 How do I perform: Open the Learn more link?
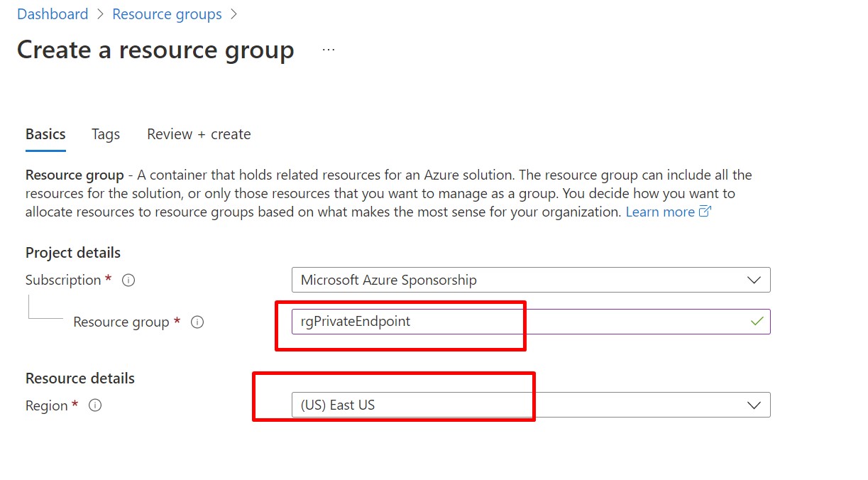659,212
